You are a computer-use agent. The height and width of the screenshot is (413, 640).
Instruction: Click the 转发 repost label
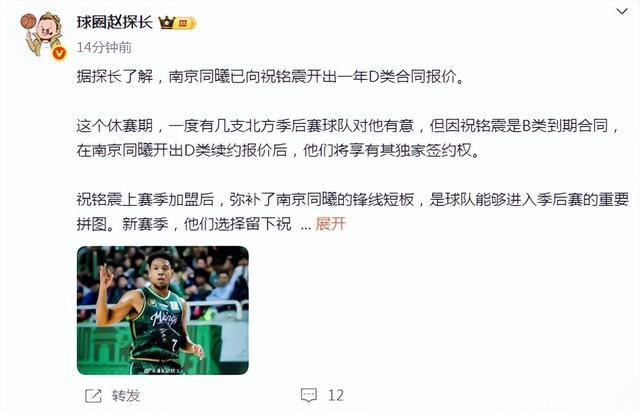126,395
